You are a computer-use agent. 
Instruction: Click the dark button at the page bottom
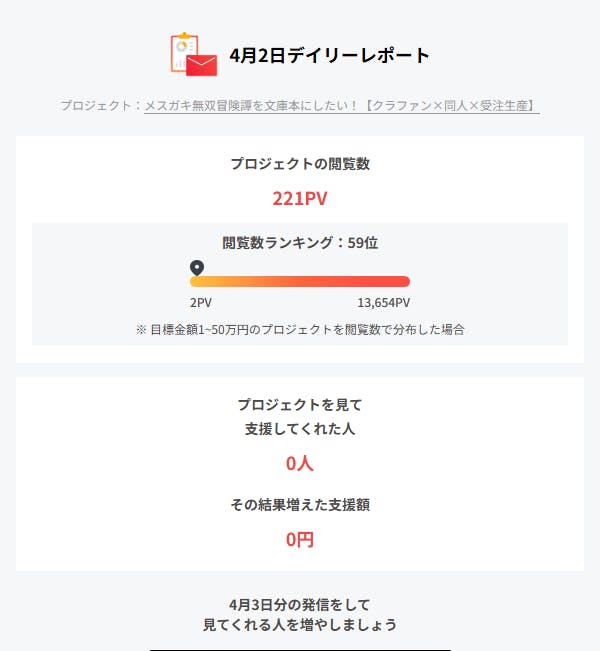coord(300,648)
